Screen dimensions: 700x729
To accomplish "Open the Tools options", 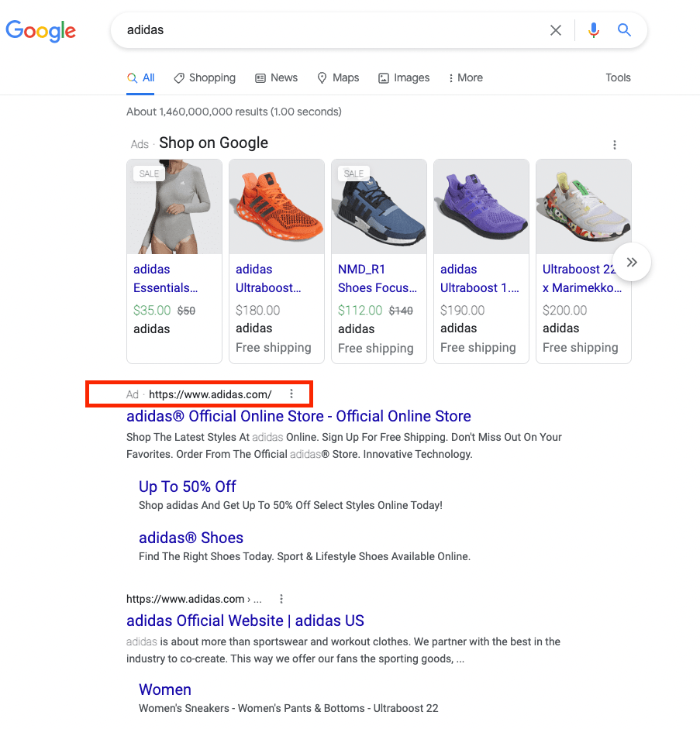I will click(618, 77).
